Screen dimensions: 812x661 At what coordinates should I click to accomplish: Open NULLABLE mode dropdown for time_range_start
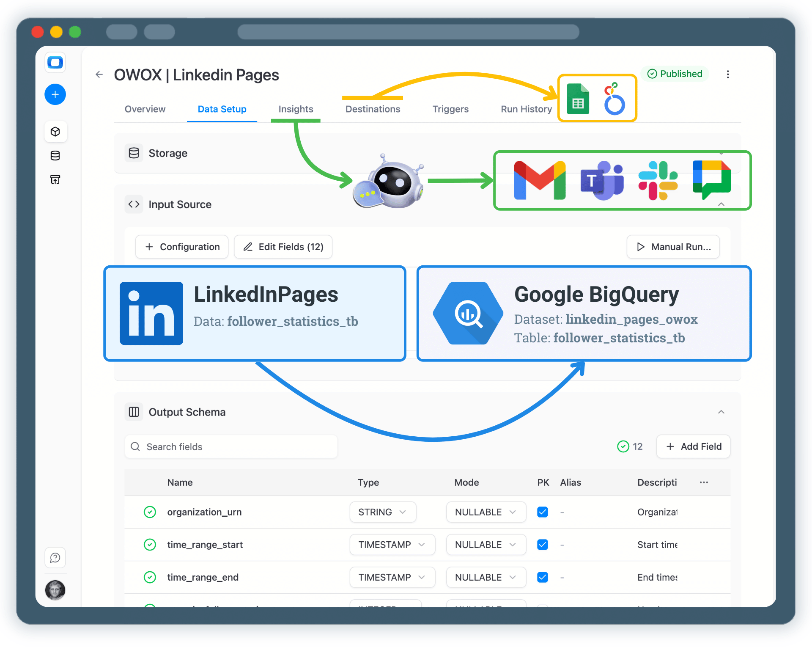[486, 545]
